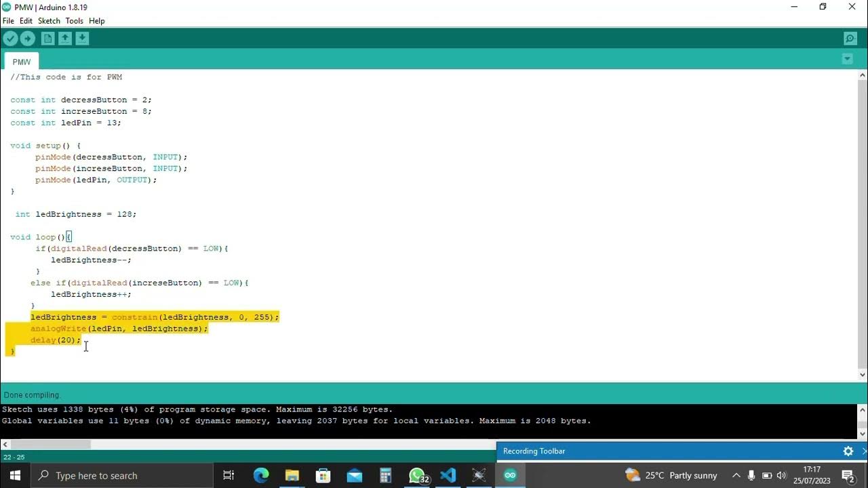The image size is (868, 488).
Task: Click the battery tray icon
Action: [x=767, y=475]
